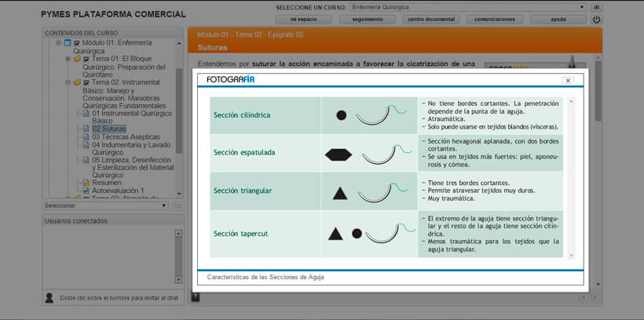Image resolution: width=644 pixels, height=320 pixels.
Task: Open centro documental menu
Action: [431, 20]
